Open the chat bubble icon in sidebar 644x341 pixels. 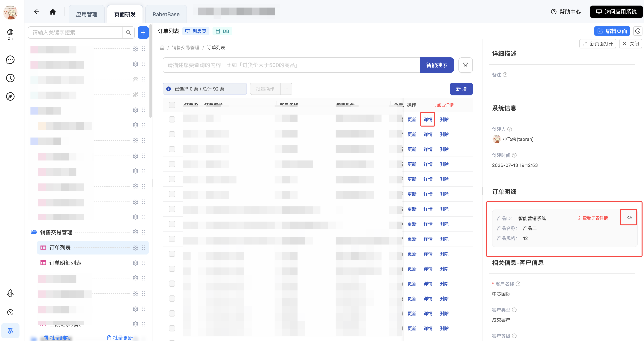click(10, 60)
